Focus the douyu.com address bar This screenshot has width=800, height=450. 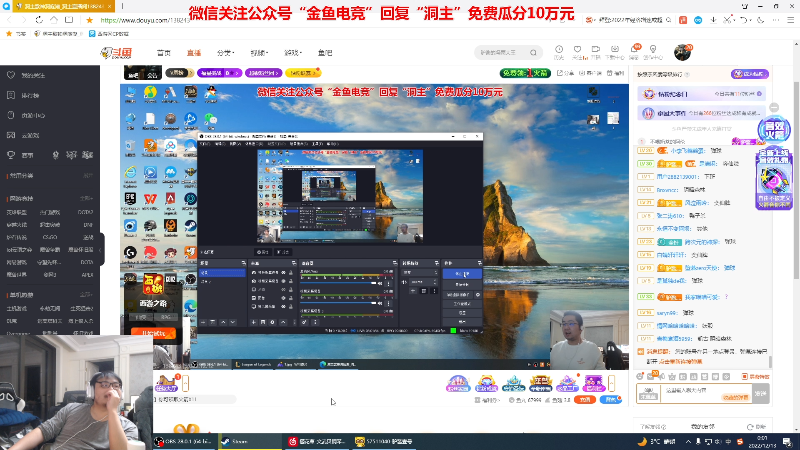coord(145,20)
